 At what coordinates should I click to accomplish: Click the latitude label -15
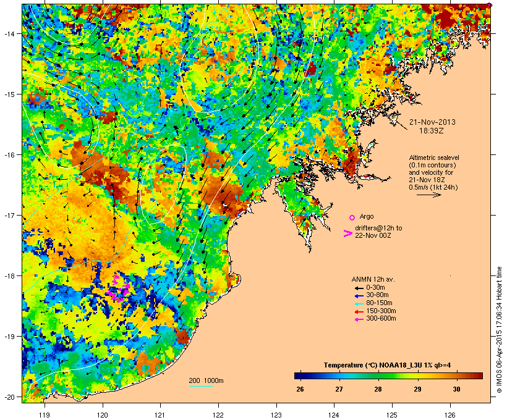pyautogui.click(x=9, y=94)
